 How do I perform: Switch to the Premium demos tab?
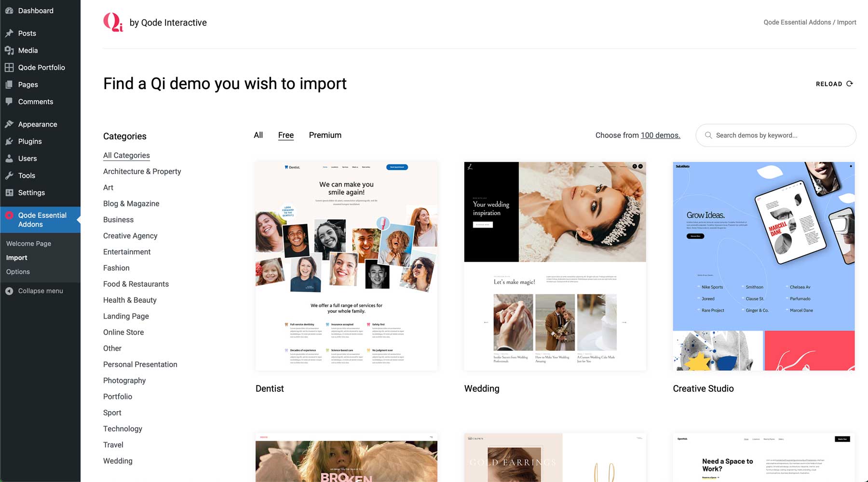click(325, 135)
